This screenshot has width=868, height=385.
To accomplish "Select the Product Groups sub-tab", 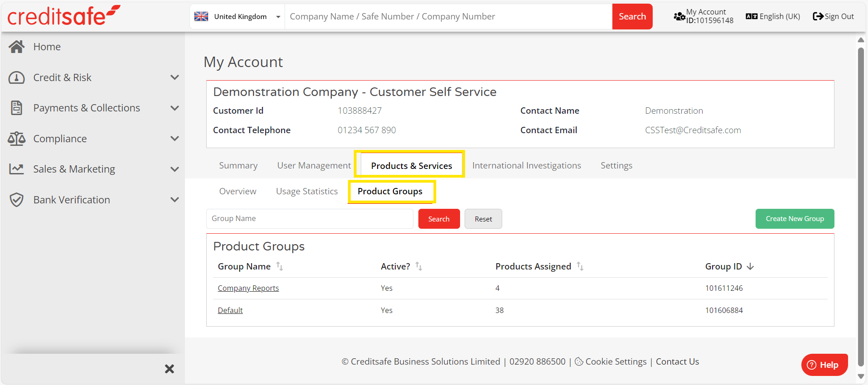I will click(x=390, y=192).
